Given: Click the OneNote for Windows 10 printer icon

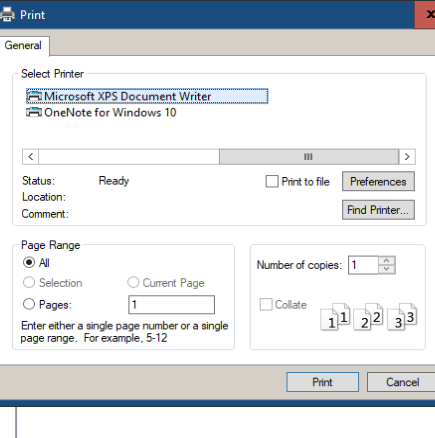Looking at the screenshot, I should [34, 113].
